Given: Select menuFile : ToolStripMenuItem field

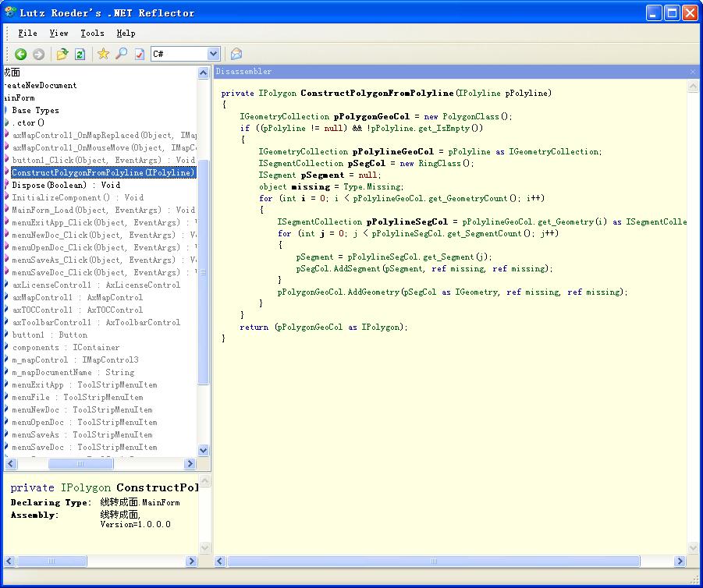Looking at the screenshot, I should pos(77,398).
